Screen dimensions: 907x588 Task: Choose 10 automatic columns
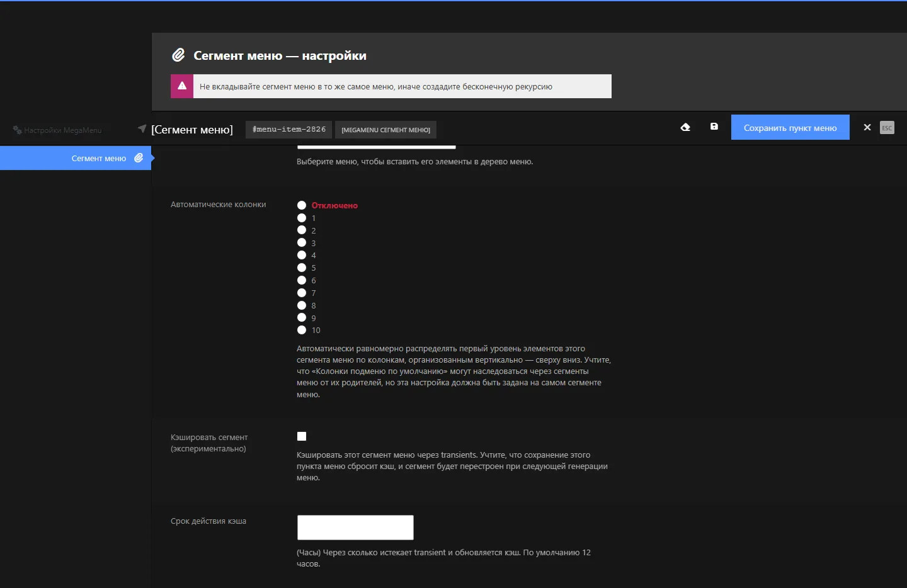[x=302, y=330]
